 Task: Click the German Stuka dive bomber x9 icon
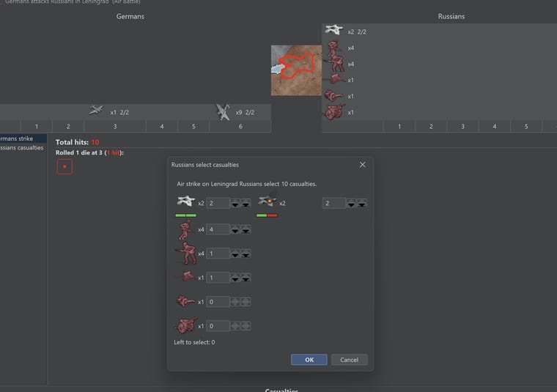coord(223,112)
